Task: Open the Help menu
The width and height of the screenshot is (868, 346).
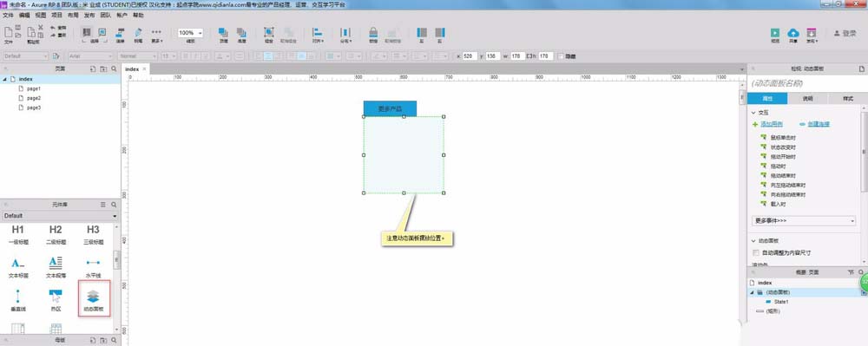Action: point(138,16)
